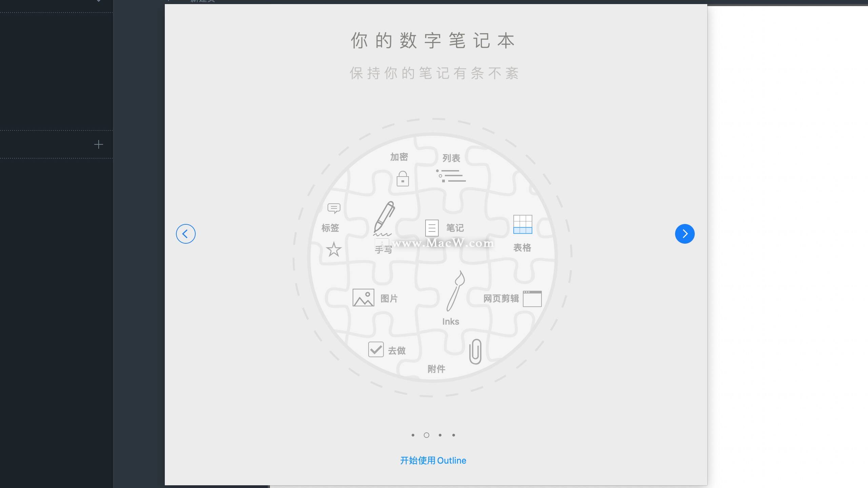Image resolution: width=868 pixels, height=488 pixels.
Task: Click the 你的数字笔记本 heading
Action: coord(433,41)
